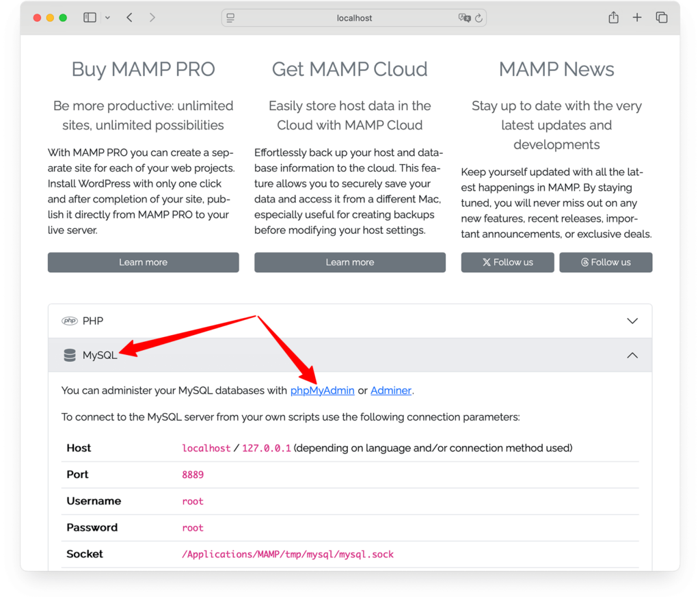Maximize the window with green button
The image size is (700, 597).
pos(63,18)
